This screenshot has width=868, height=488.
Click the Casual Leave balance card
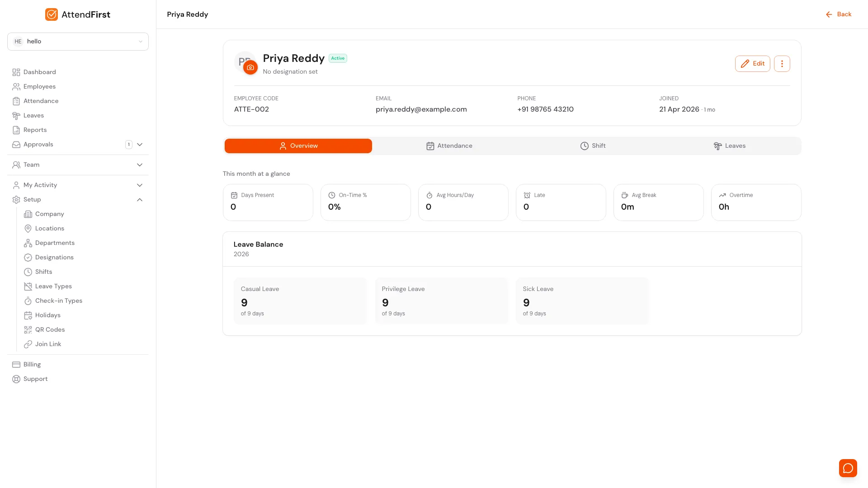(300, 301)
